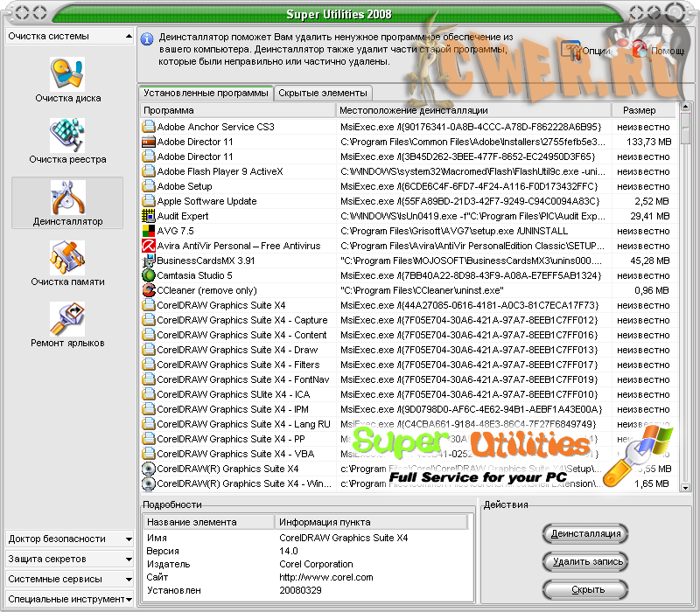
Task: Open the Ремонт ярлыков tool icon
Action: point(67,319)
